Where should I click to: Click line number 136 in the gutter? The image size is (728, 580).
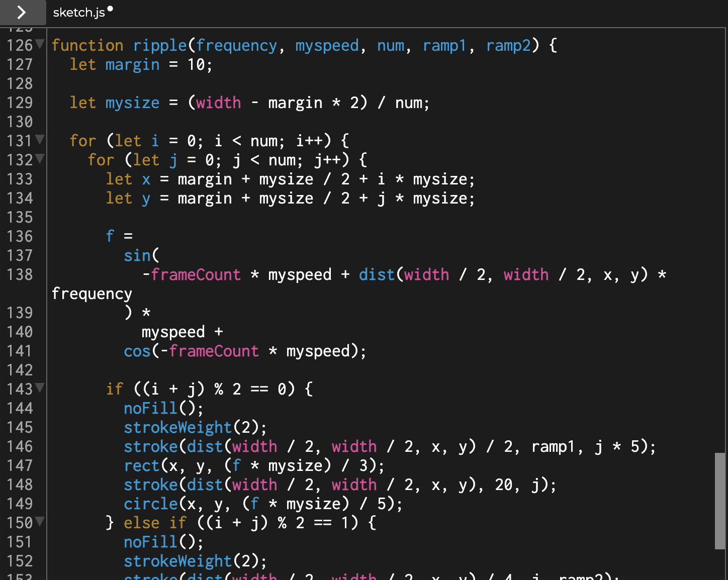point(20,236)
